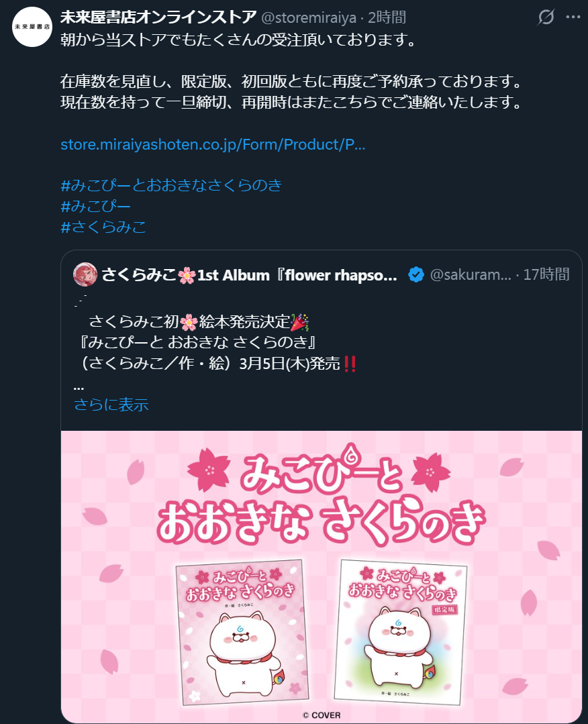Open the さくらみこ quoted tweet avatar
The width and height of the screenshot is (588, 724).
click(x=85, y=274)
